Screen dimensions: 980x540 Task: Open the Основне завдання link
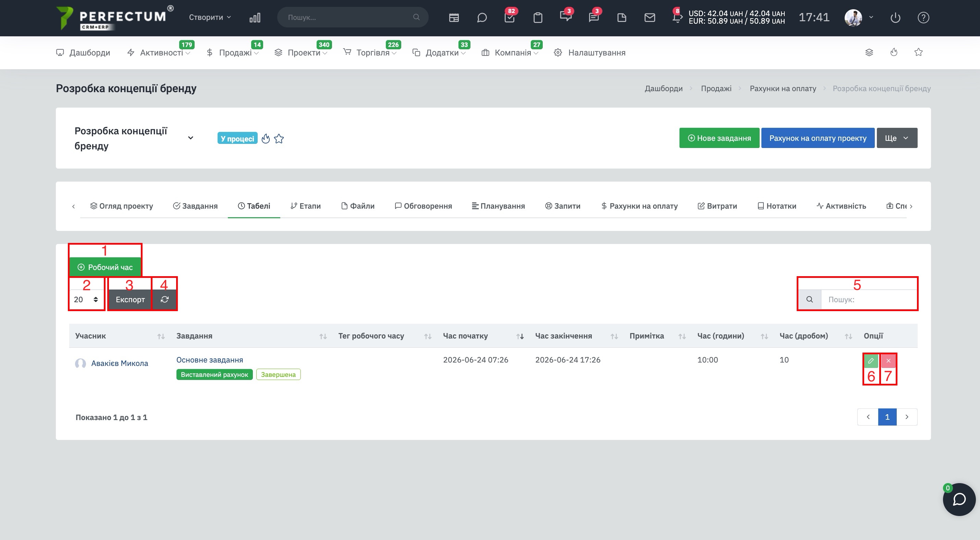210,360
